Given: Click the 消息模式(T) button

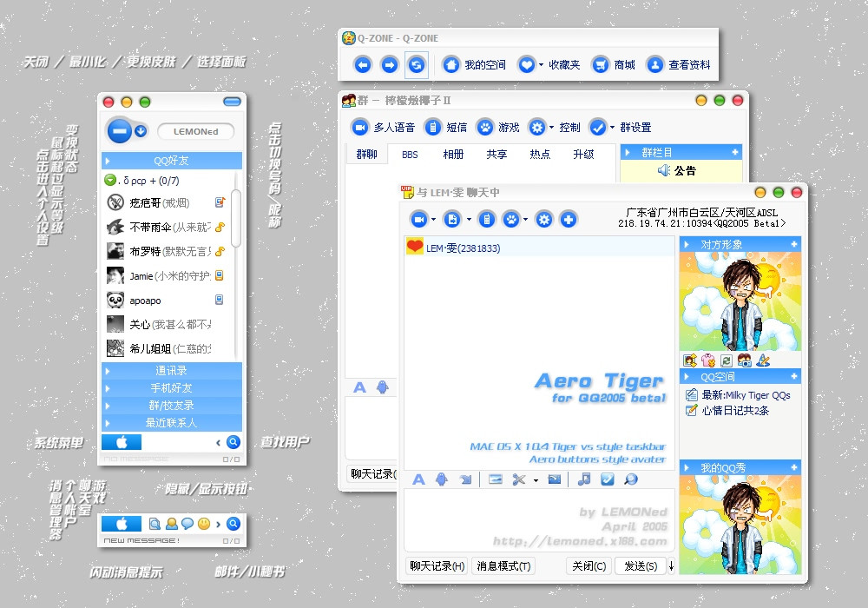Looking at the screenshot, I should pos(503,565).
